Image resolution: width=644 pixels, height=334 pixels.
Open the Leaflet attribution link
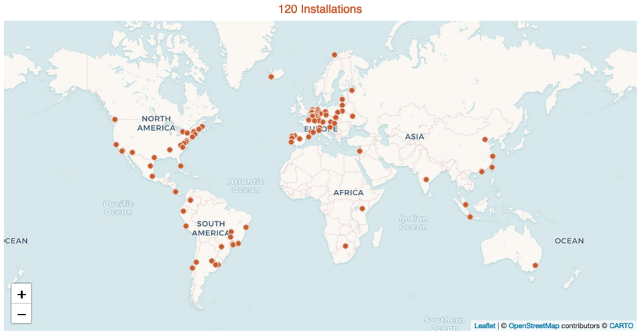(x=484, y=326)
